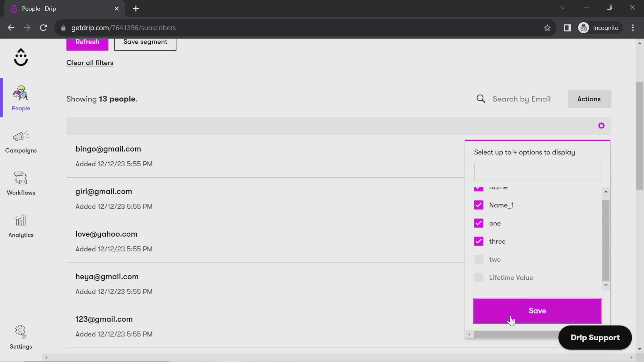Screen dimensions: 644x362
Task: Click the gear column settings icon
Action: [x=602, y=126]
